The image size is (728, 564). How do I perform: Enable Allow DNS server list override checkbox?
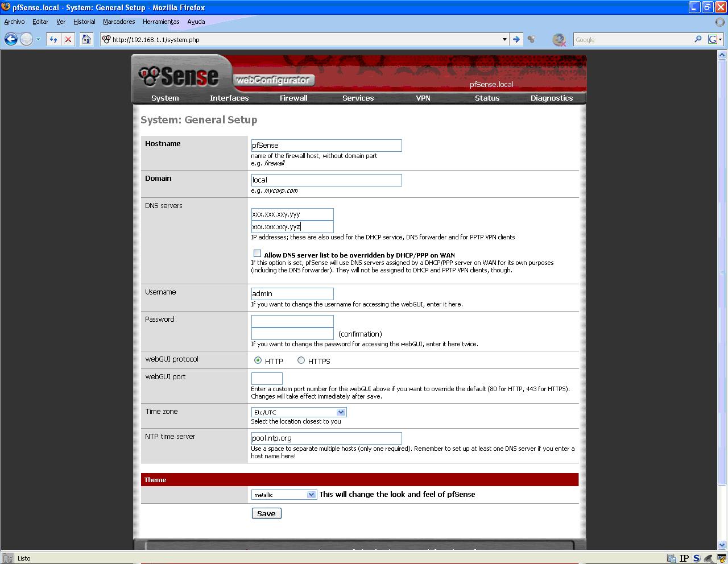coord(257,254)
